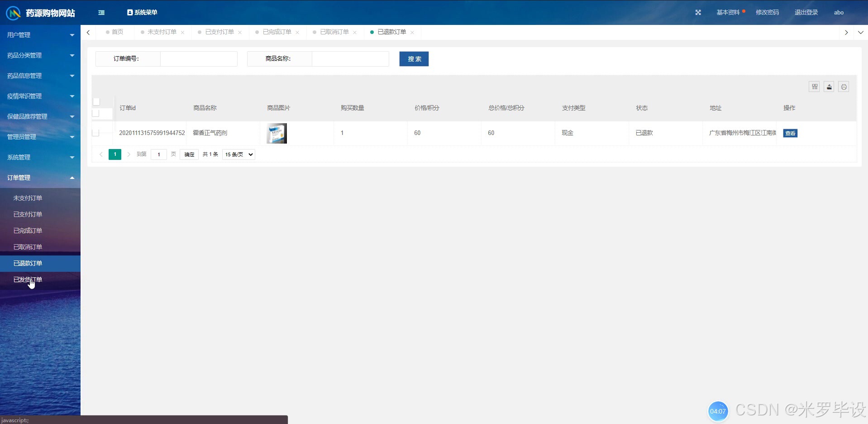Screen dimensions: 868x424
Task: Expand the 疫情常识管理 sidebar menu
Action: point(40,96)
